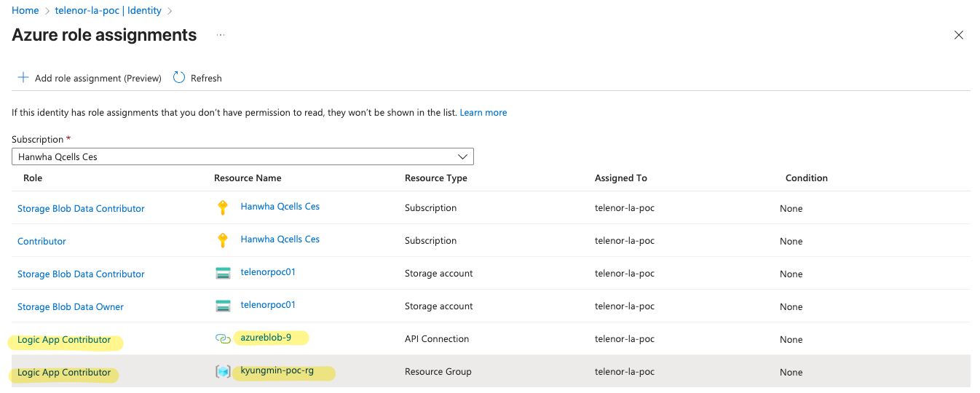
Task: Open Storage Blob Data Contributor role for telenorpoc01
Action: coord(81,274)
